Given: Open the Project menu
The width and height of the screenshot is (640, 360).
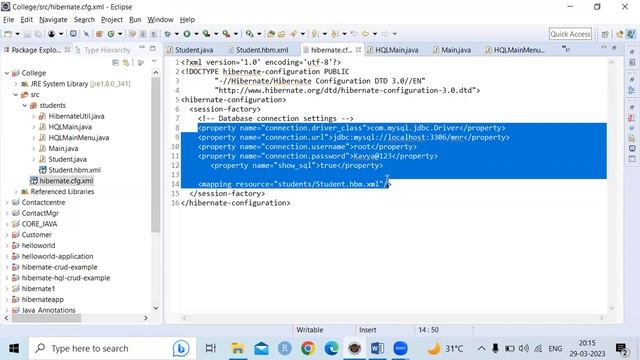Looking at the screenshot, I should click(x=111, y=20).
